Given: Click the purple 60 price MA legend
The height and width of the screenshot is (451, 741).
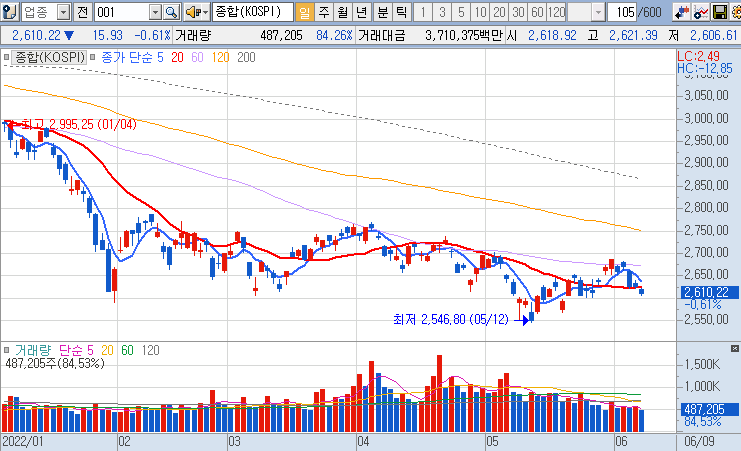Looking at the screenshot, I should click(198, 58).
